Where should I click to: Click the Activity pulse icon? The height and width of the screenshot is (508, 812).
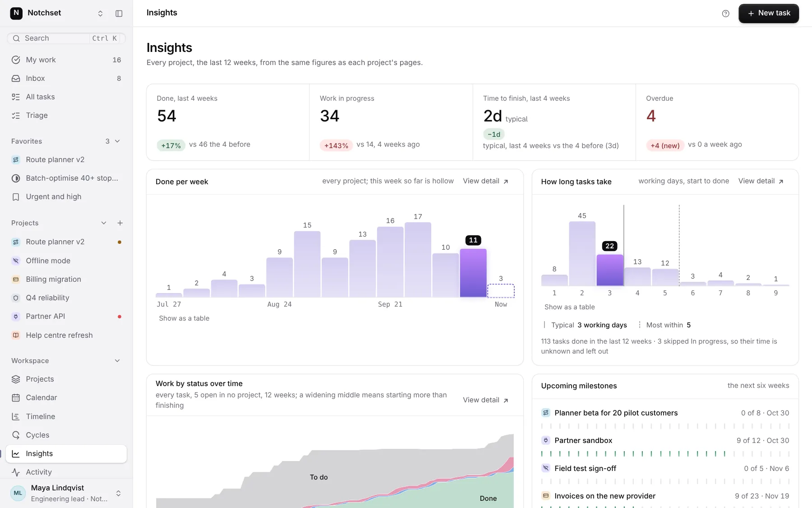pyautogui.click(x=16, y=472)
